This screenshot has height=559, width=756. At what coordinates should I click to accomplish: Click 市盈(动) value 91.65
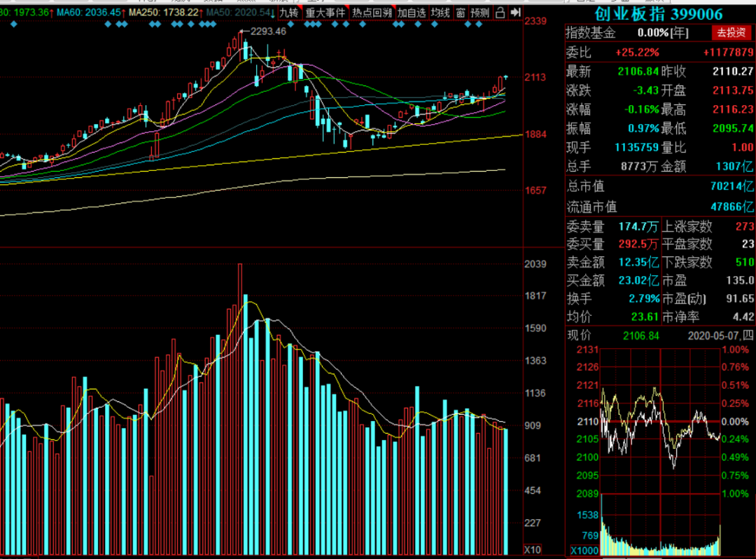click(740, 298)
